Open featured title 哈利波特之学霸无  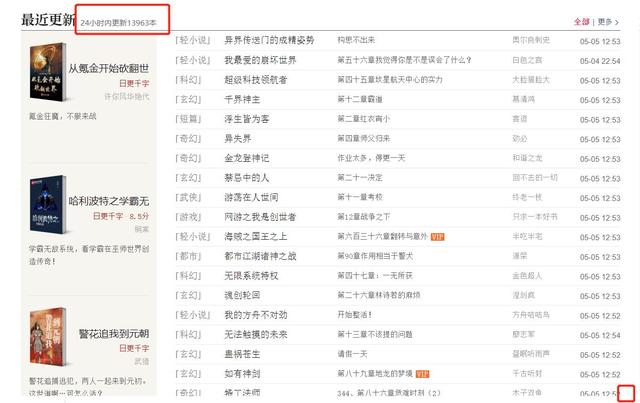[109, 201]
